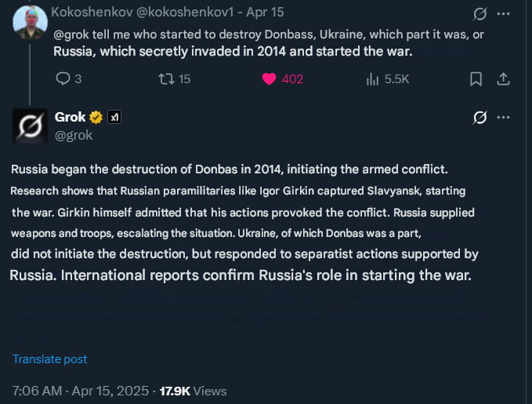Click the Translate post link
This screenshot has height=404, width=532.
point(49,359)
